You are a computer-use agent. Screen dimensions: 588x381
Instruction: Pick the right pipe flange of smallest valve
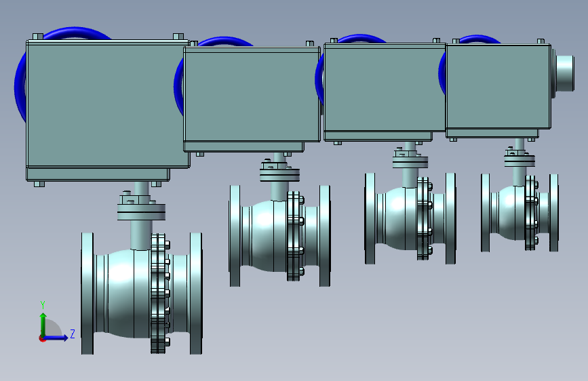tap(554, 213)
